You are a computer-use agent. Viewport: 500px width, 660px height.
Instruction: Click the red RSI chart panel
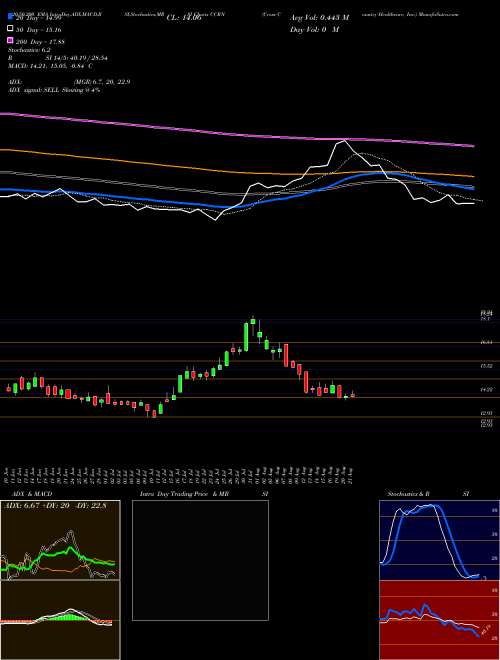pyautogui.click(x=439, y=620)
